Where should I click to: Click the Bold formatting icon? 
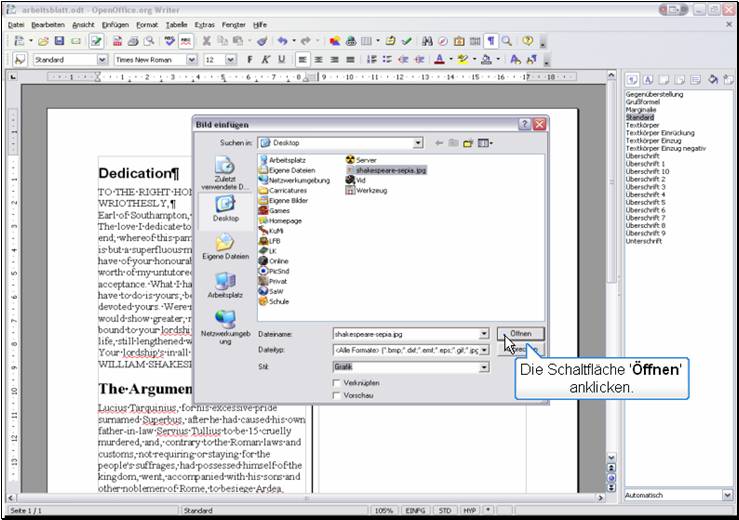point(250,60)
